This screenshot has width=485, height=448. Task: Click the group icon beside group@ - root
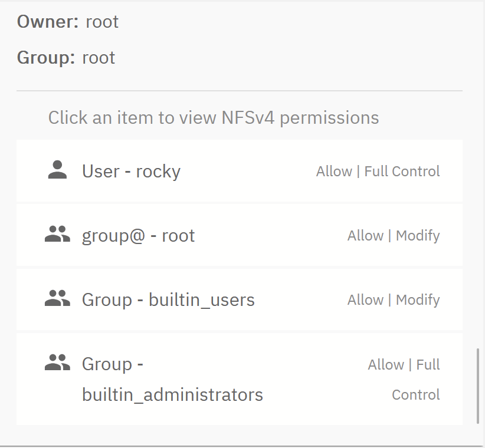(x=57, y=235)
